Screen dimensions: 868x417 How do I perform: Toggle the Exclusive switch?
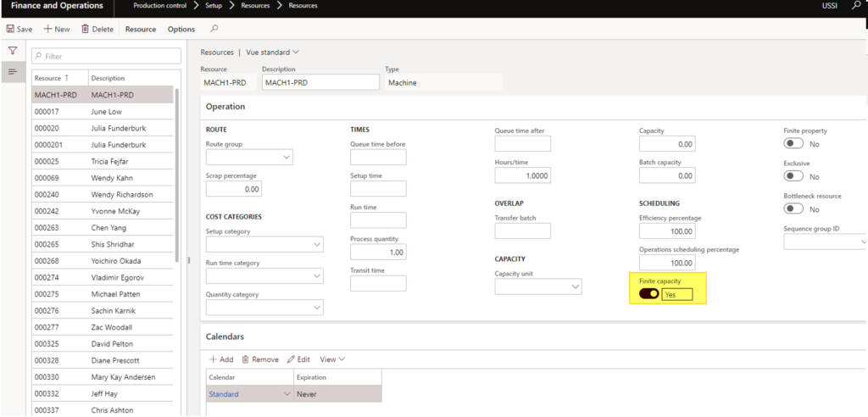point(793,176)
